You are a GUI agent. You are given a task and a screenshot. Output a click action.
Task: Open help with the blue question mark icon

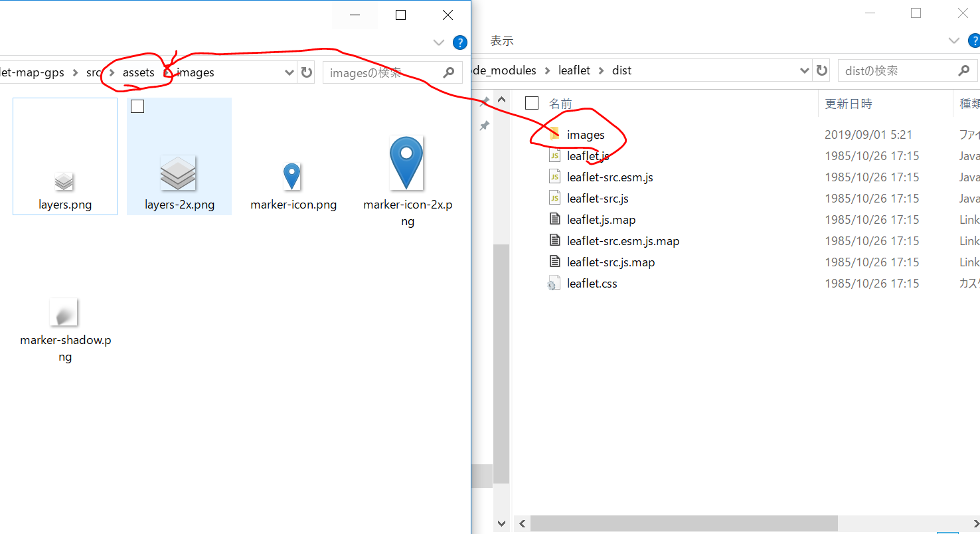coord(459,43)
